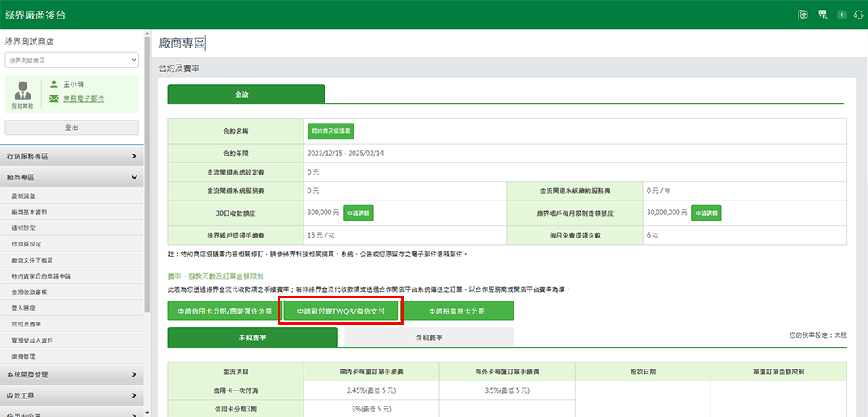
Task: Select the 金流 tab
Action: coord(246,94)
